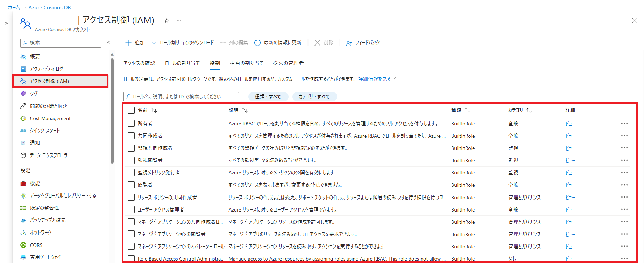Click the sidebar 検索 search box
The height and width of the screenshot is (263, 644).
tap(61, 43)
